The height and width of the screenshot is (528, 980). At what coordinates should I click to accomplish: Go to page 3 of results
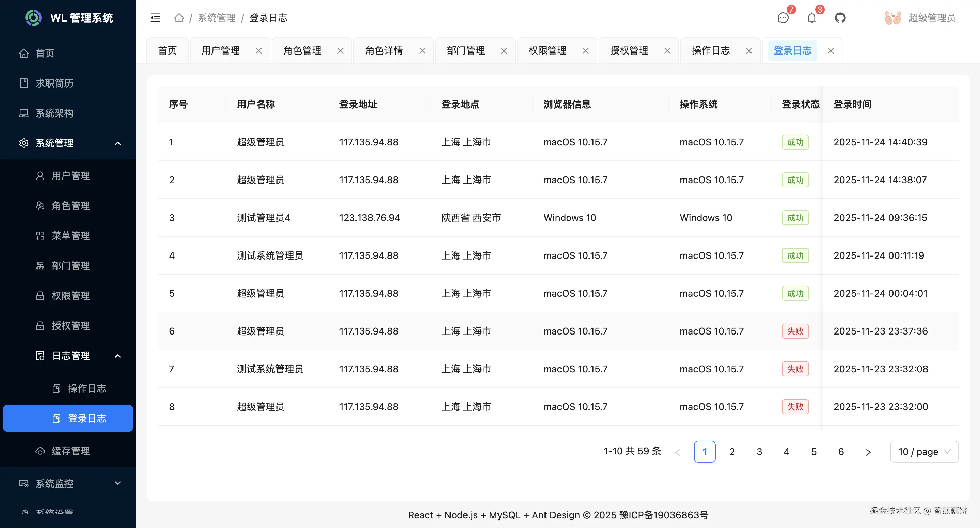759,451
